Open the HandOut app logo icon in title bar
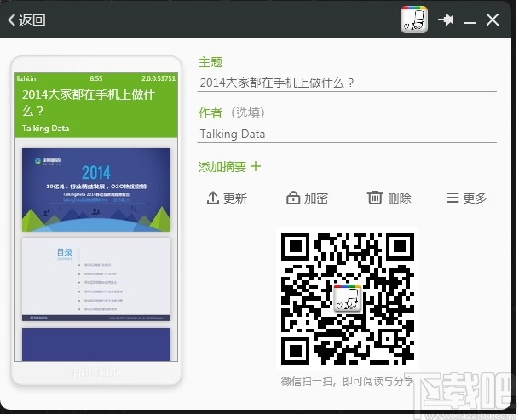Screen dimensions: 519x420 pos(413,20)
